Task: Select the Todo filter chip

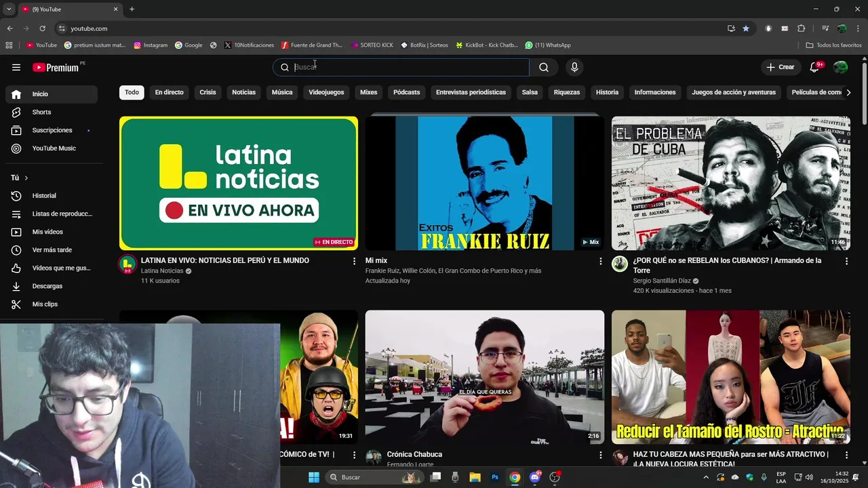Action: tap(132, 92)
